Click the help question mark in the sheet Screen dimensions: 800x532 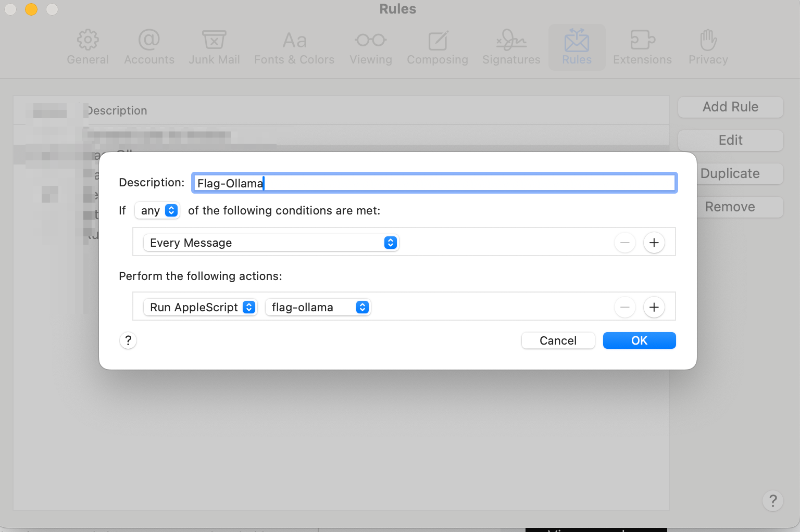128,340
